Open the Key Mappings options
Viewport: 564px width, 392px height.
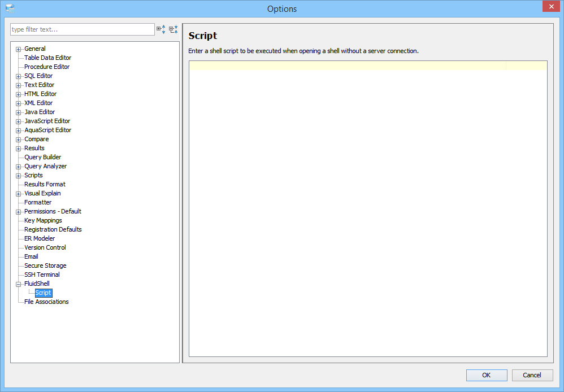(43, 220)
